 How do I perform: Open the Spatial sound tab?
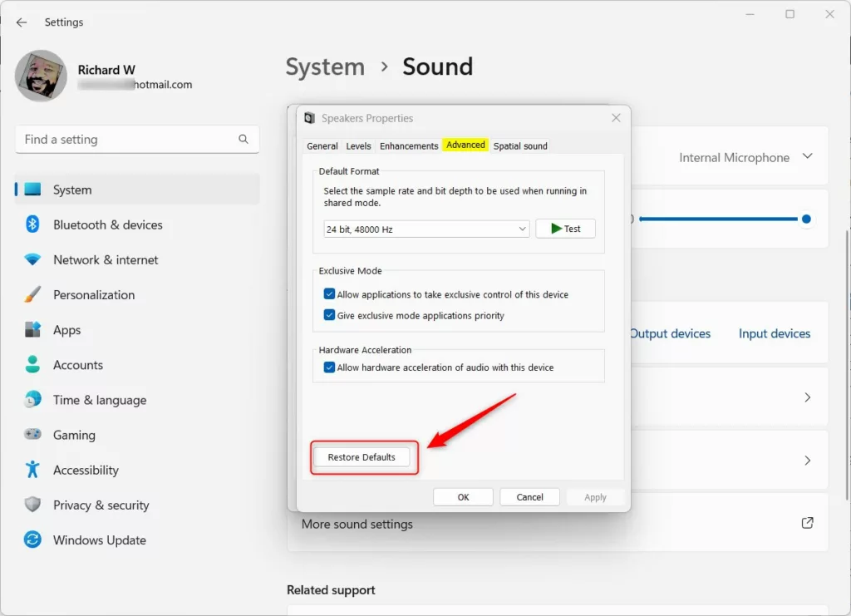coord(520,145)
